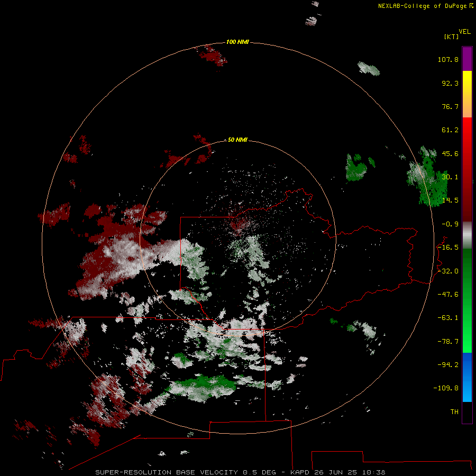476x476 pixels.
Task: Click the [KT] units label
Action: (x=451, y=36)
